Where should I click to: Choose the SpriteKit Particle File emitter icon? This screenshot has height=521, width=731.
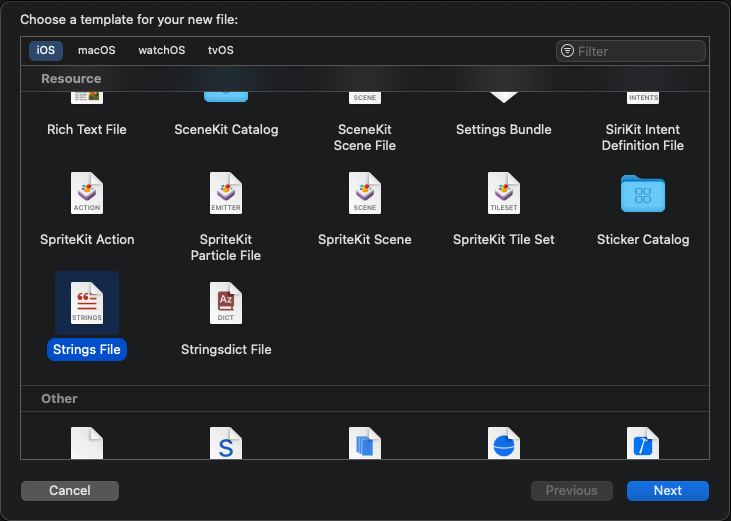click(226, 193)
